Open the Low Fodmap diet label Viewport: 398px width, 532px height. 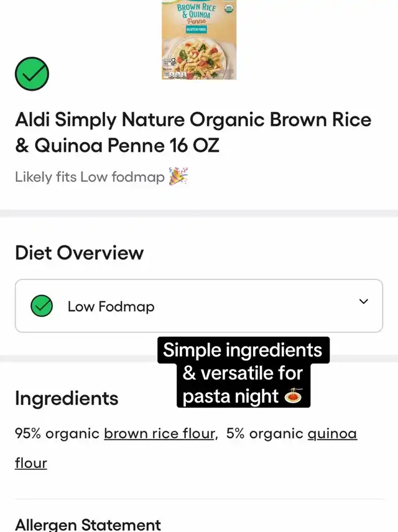tap(111, 307)
